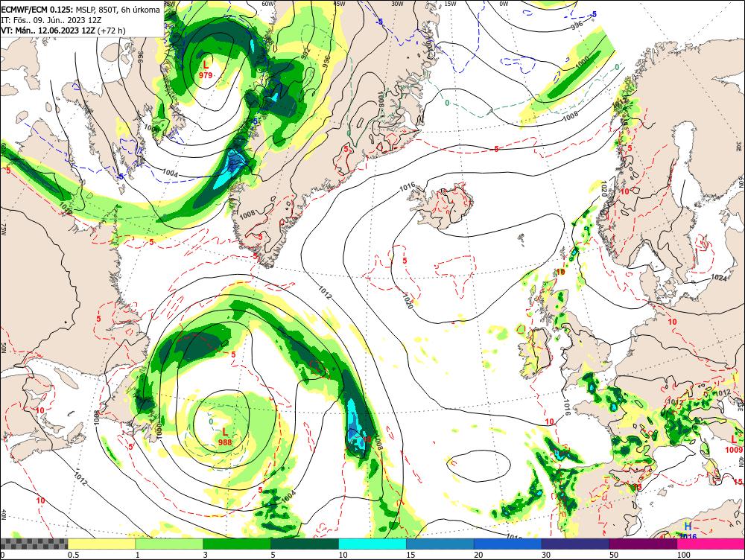
Task: Click the '45W' longitude label
Action: point(339,3)
